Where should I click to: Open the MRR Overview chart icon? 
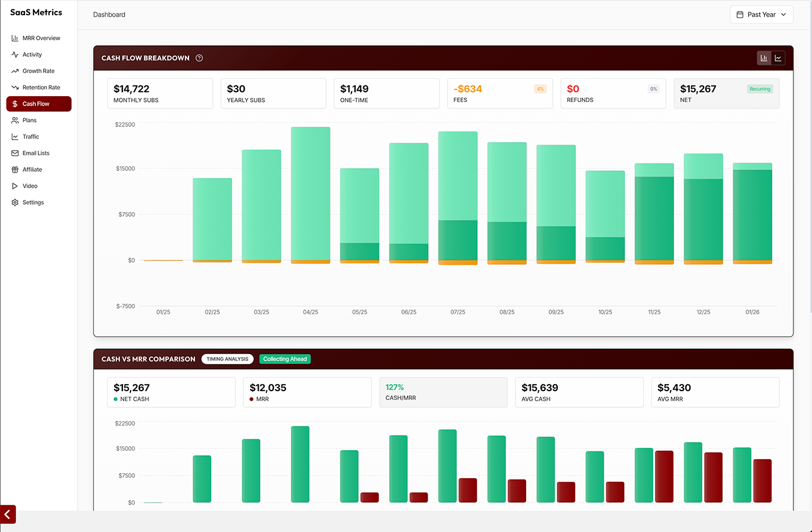(x=15, y=38)
